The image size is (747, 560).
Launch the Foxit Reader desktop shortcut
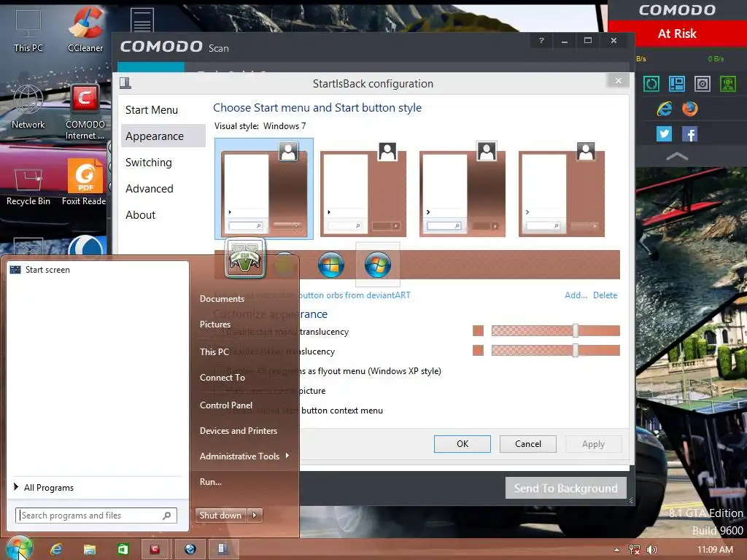pyautogui.click(x=85, y=183)
